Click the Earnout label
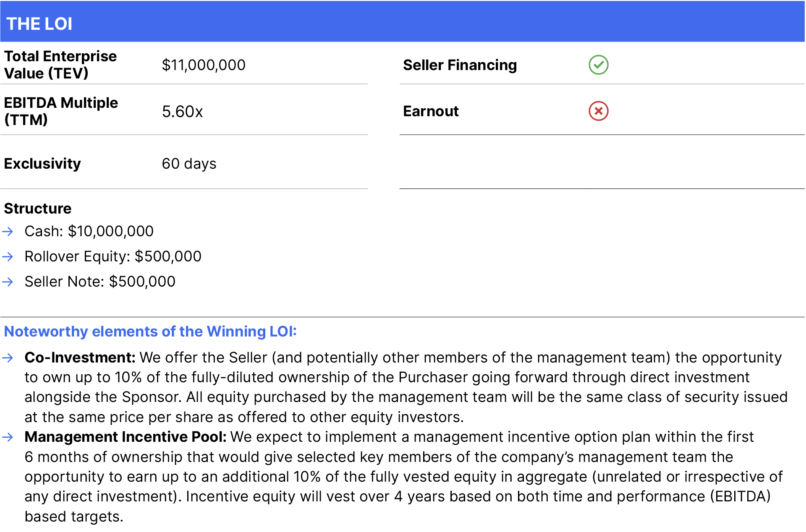The height and width of the screenshot is (532, 806). (431, 111)
